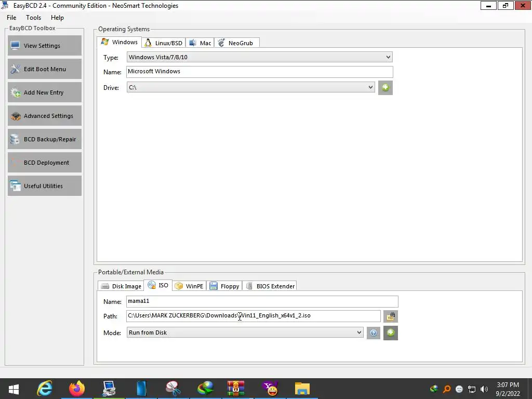
Task: Launch Firefox from the taskbar
Action: (77, 389)
